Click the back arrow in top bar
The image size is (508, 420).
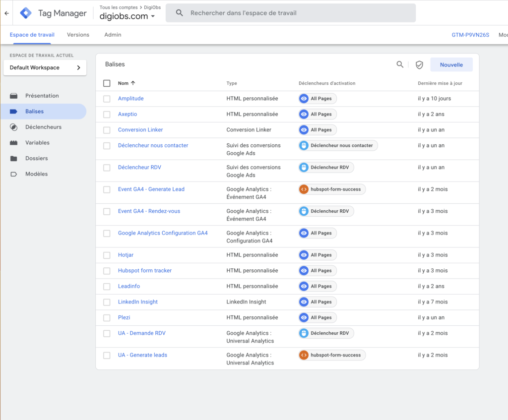(x=6, y=13)
